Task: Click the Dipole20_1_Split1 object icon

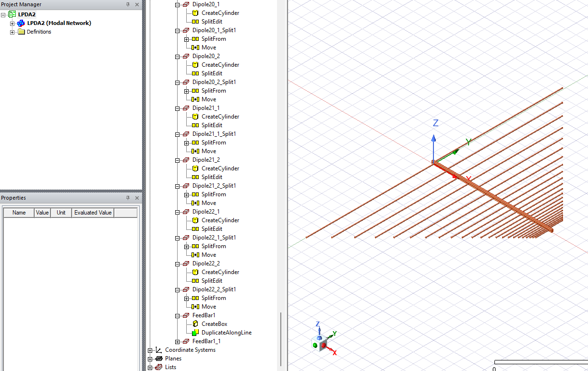Action: [186, 30]
